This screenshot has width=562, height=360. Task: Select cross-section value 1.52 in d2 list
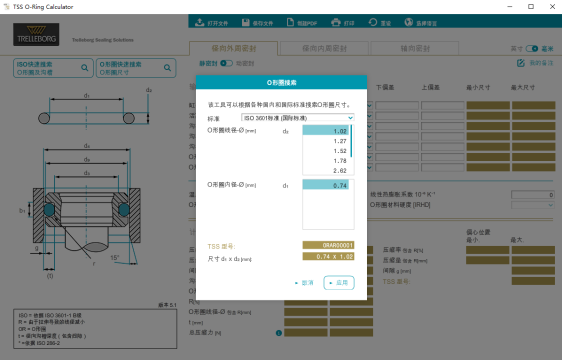325,151
